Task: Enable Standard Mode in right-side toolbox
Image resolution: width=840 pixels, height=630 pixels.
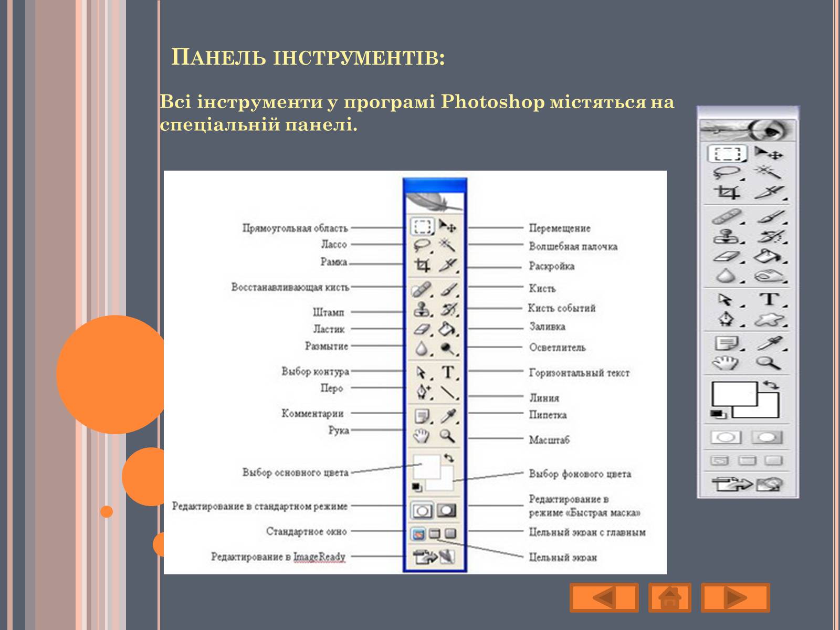Action: [x=726, y=437]
